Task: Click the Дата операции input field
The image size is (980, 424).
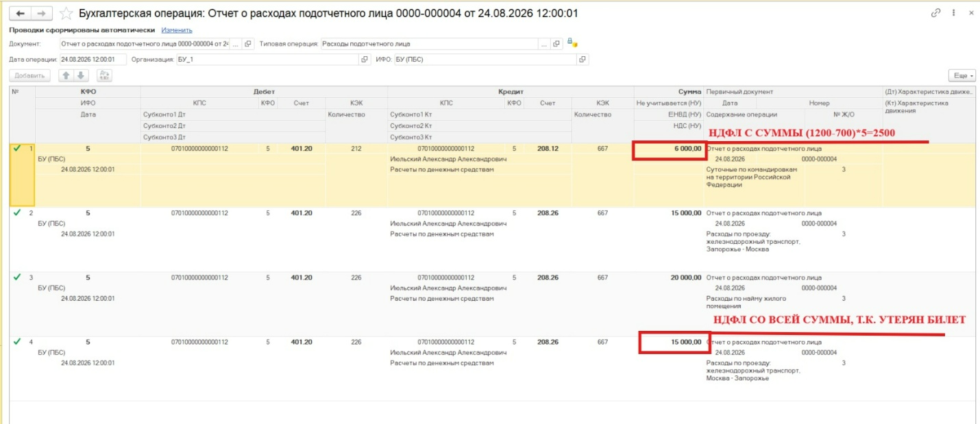Action: coord(93,60)
